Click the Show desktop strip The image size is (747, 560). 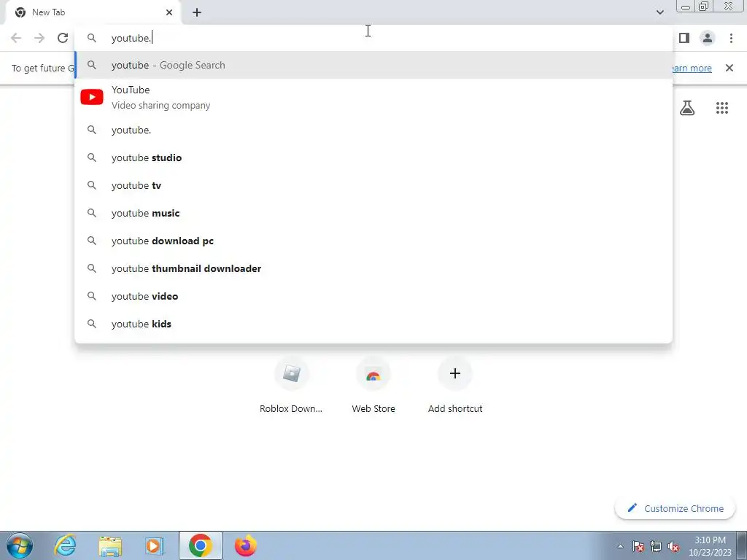[742, 545]
